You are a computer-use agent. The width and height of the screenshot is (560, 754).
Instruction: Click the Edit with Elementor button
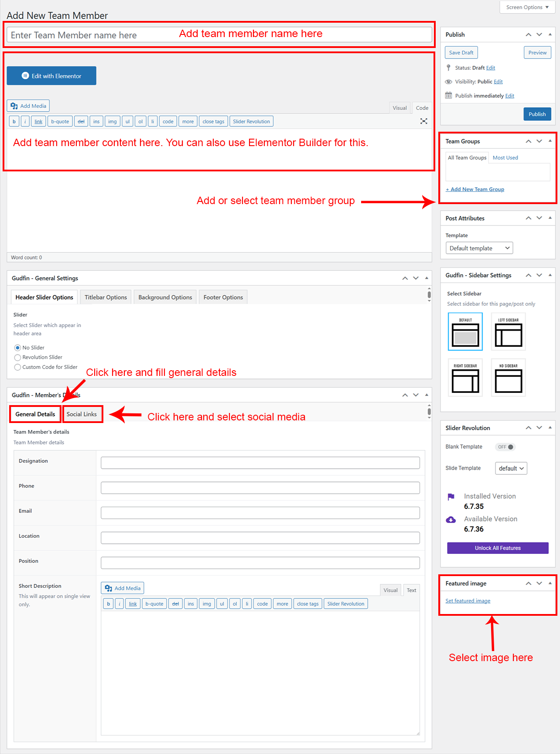click(x=51, y=76)
